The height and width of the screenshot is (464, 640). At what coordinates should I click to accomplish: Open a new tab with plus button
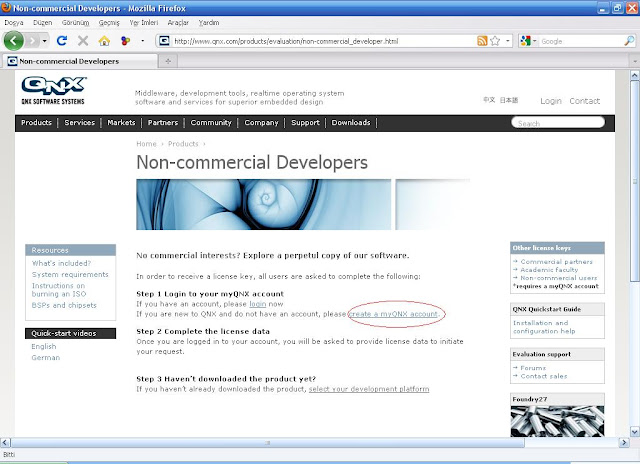168,61
